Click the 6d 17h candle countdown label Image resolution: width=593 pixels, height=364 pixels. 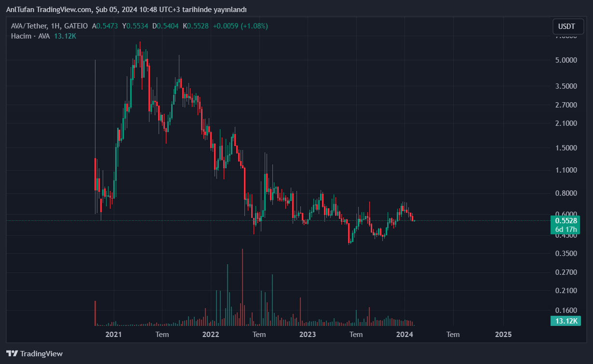click(566, 229)
